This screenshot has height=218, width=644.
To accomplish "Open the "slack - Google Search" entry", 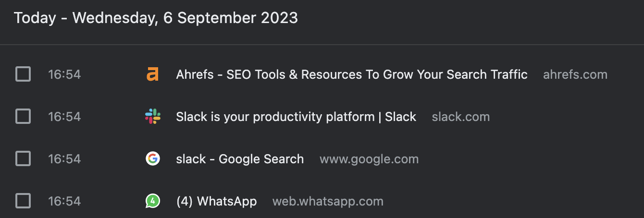I will tap(240, 159).
